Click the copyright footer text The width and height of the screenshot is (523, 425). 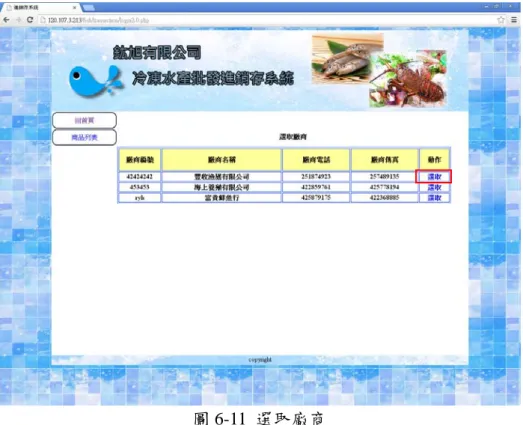click(260, 360)
